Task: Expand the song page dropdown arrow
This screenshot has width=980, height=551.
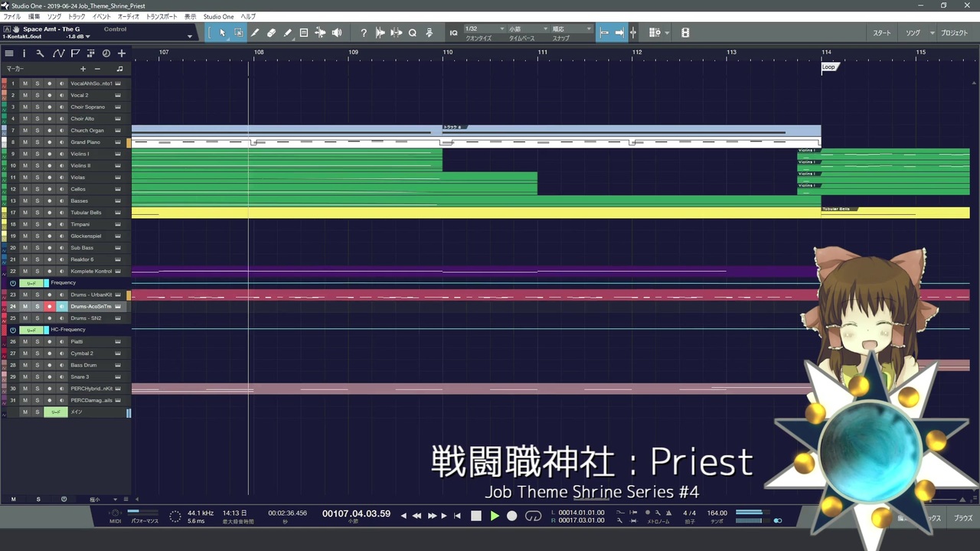Action: point(932,33)
